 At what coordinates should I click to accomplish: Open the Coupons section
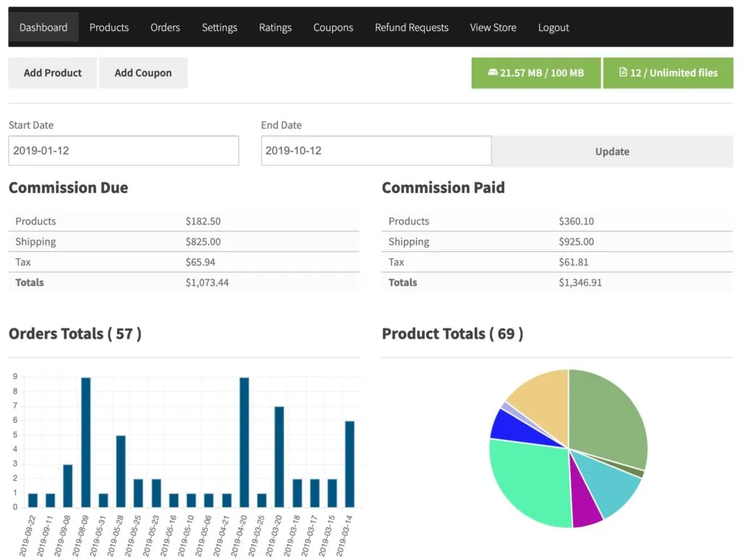pyautogui.click(x=333, y=27)
